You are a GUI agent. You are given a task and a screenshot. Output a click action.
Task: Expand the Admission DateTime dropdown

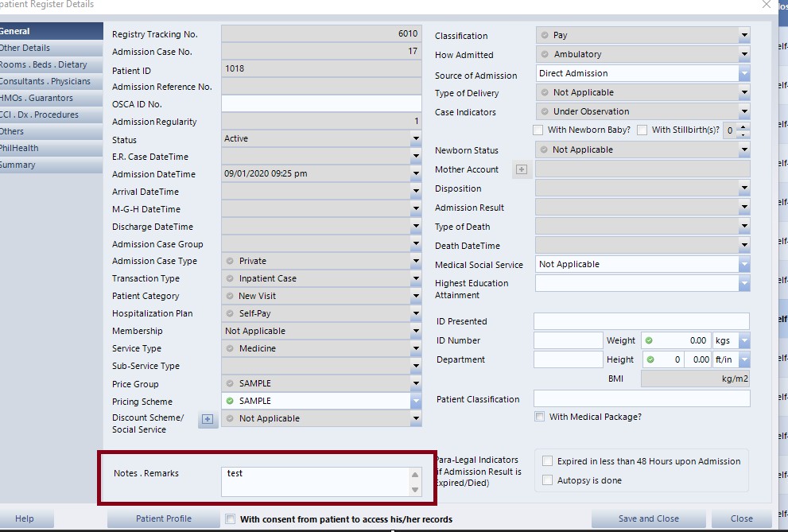(415, 174)
